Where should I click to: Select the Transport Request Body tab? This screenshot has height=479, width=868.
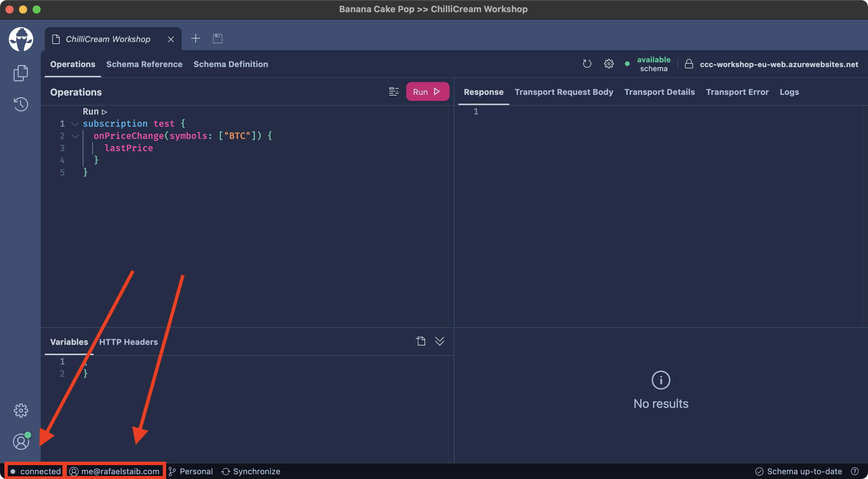564,92
